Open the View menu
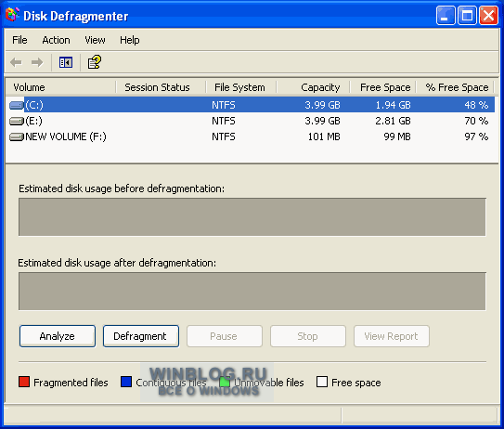 click(x=95, y=40)
